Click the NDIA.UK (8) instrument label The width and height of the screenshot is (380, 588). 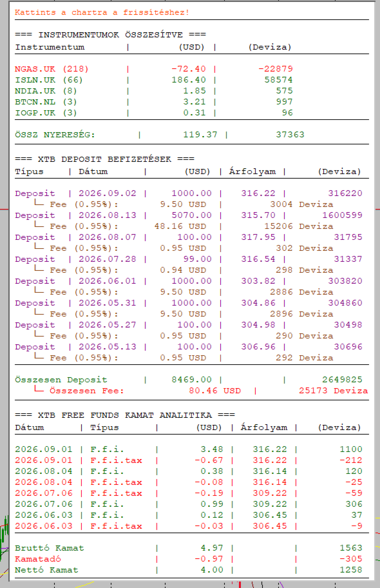pyautogui.click(x=46, y=91)
